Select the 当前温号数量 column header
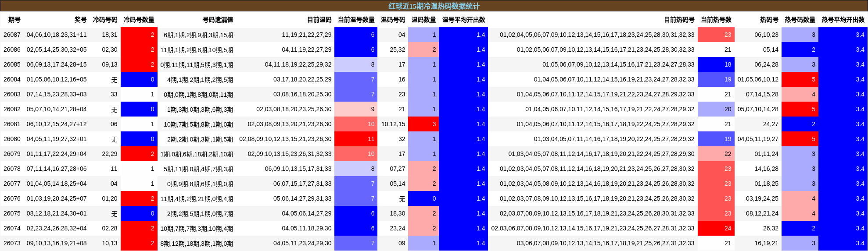The image size is (868, 251). [356, 20]
